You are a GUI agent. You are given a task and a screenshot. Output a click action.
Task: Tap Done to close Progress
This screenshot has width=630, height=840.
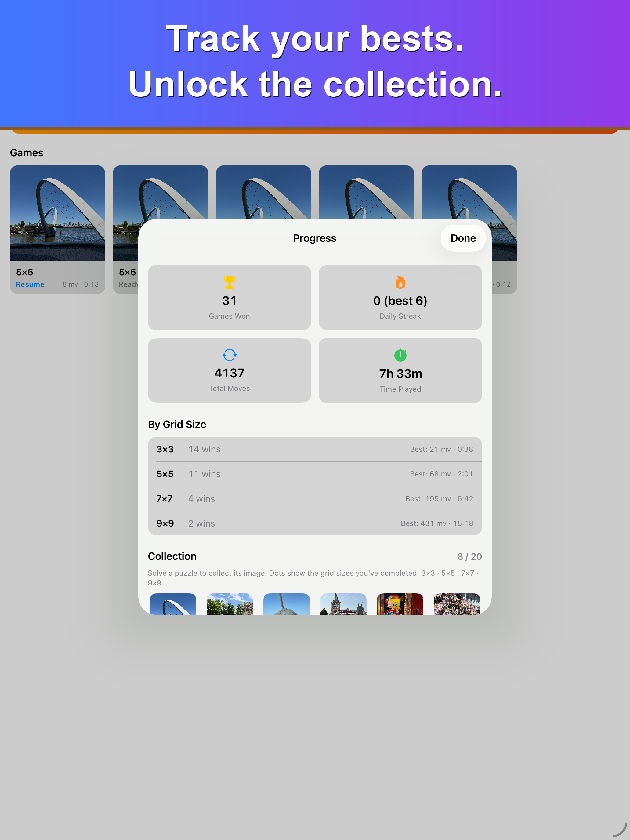463,238
